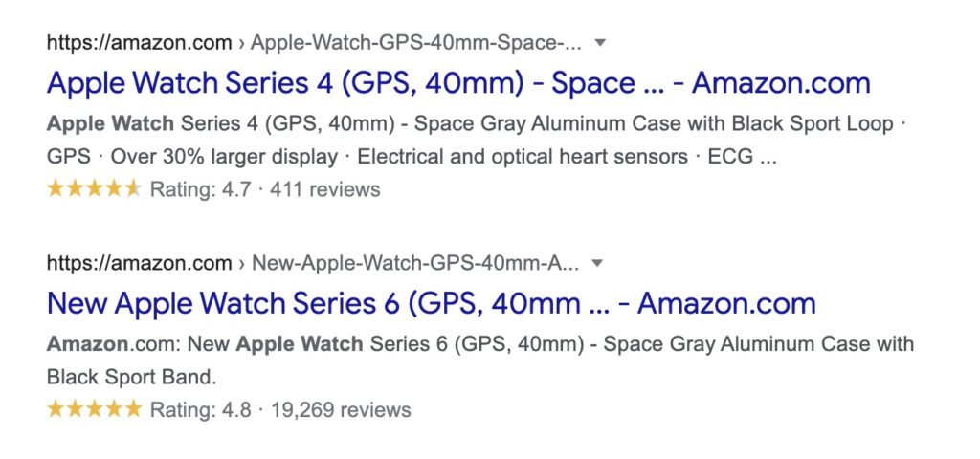Click the "Rating: 4.7" label
The height and width of the screenshot is (459, 980).
pos(200,189)
